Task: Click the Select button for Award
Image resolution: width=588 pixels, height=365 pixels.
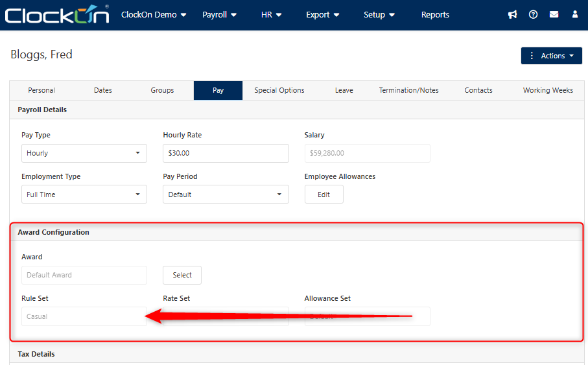Action: click(182, 275)
